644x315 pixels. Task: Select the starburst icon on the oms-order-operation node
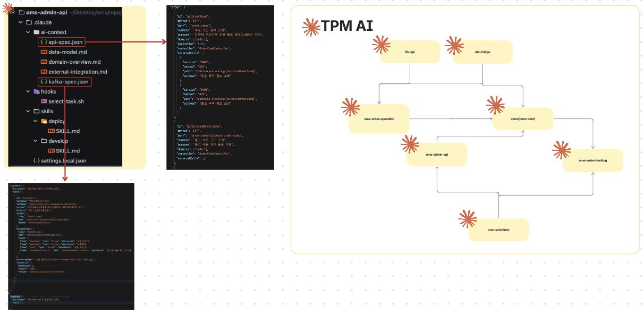click(350, 107)
